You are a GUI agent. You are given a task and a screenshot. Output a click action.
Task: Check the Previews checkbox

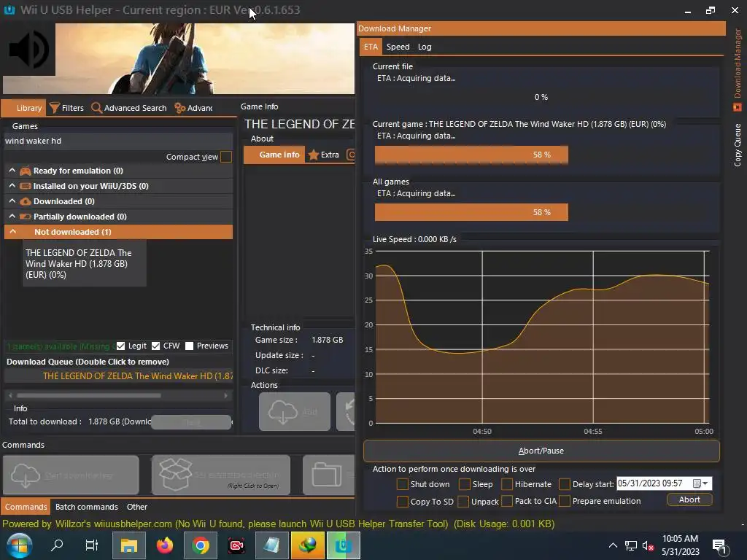pos(189,346)
